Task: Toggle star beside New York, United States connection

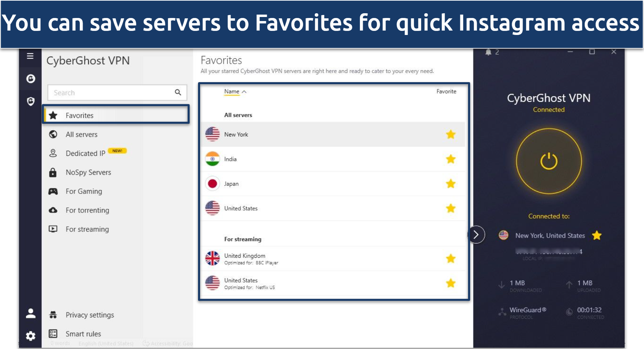Action: click(597, 235)
